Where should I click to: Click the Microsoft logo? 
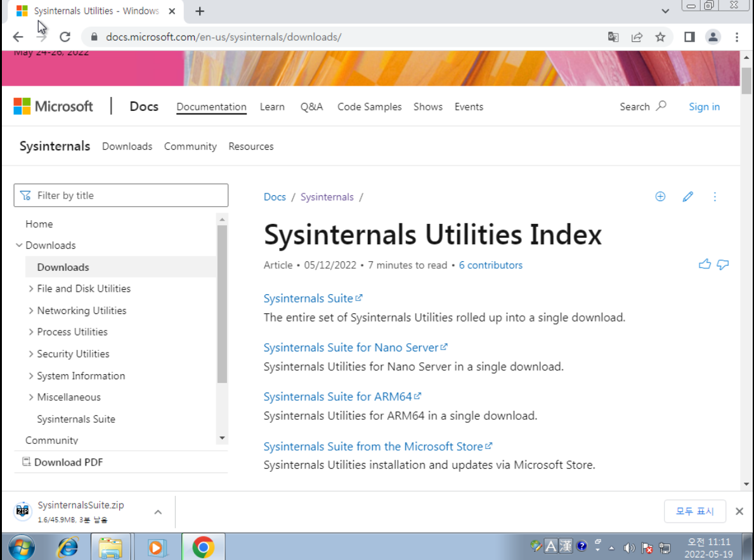coord(53,107)
